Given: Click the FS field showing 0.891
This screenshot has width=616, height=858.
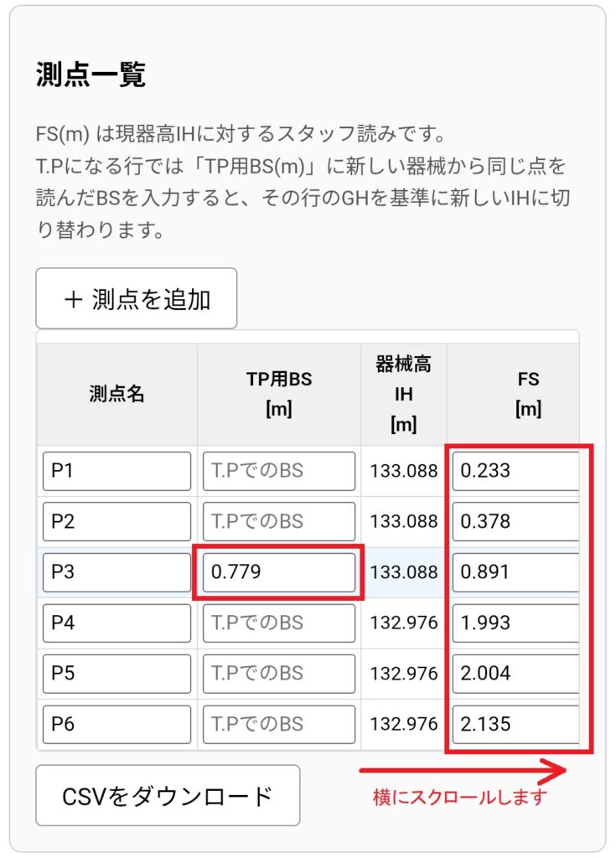Looking at the screenshot, I should click(515, 572).
